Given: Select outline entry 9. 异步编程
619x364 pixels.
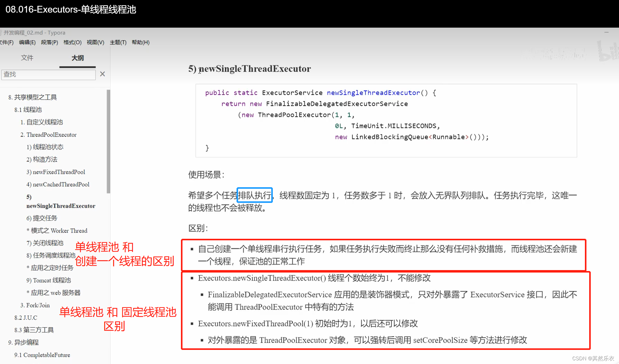Looking at the screenshot, I should (23, 343).
